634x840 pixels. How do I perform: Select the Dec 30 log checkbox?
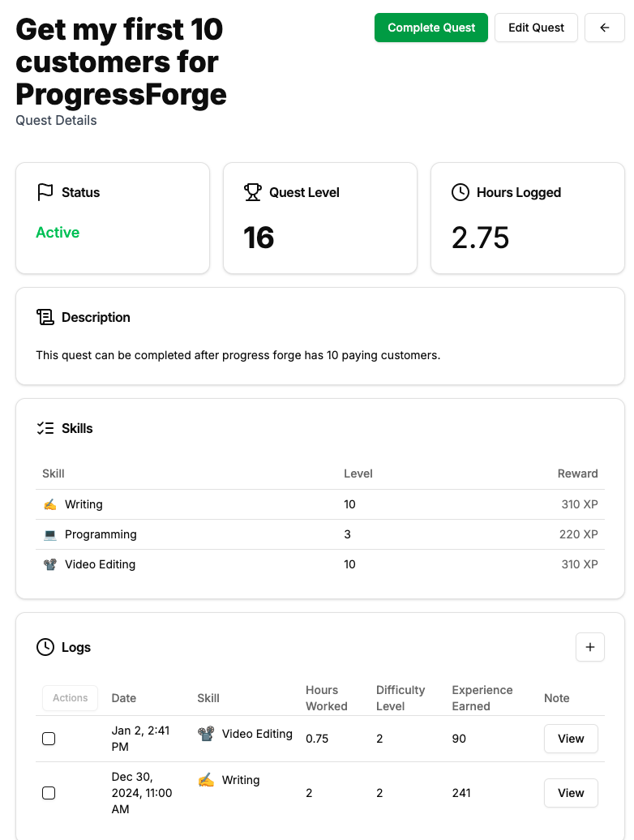coord(49,793)
